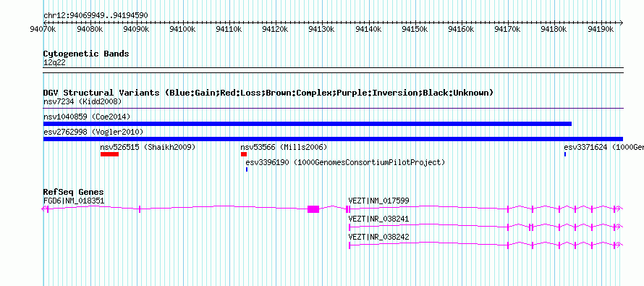Click the esv3396190 small blue variant marker
644x286 pixels.
(247, 169)
